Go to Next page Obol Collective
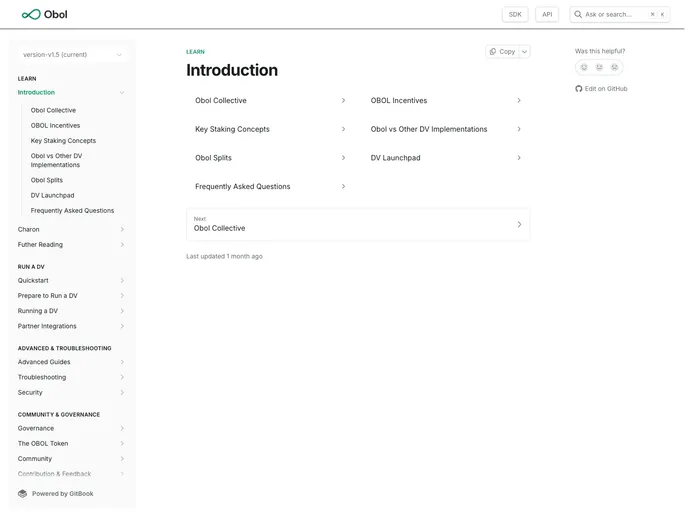 (x=358, y=225)
